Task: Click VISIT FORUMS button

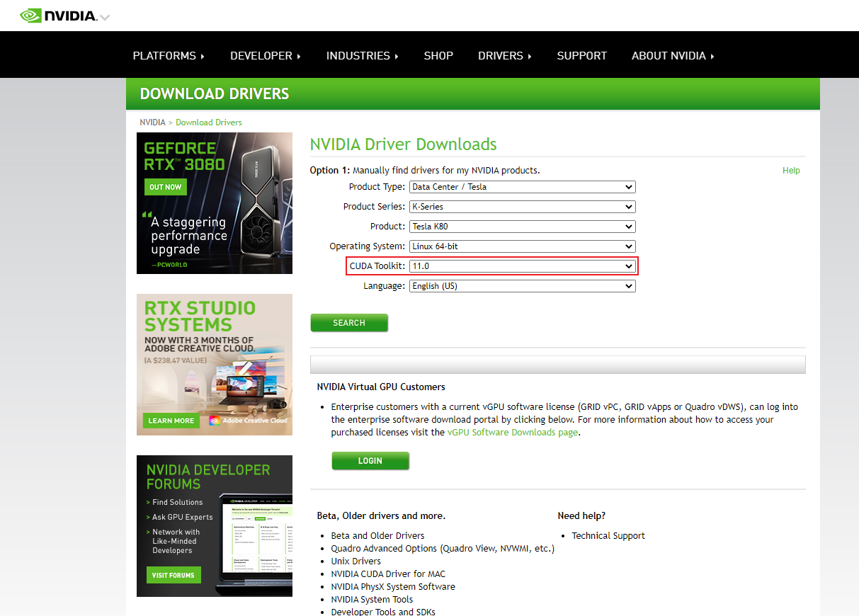Action: (173, 575)
